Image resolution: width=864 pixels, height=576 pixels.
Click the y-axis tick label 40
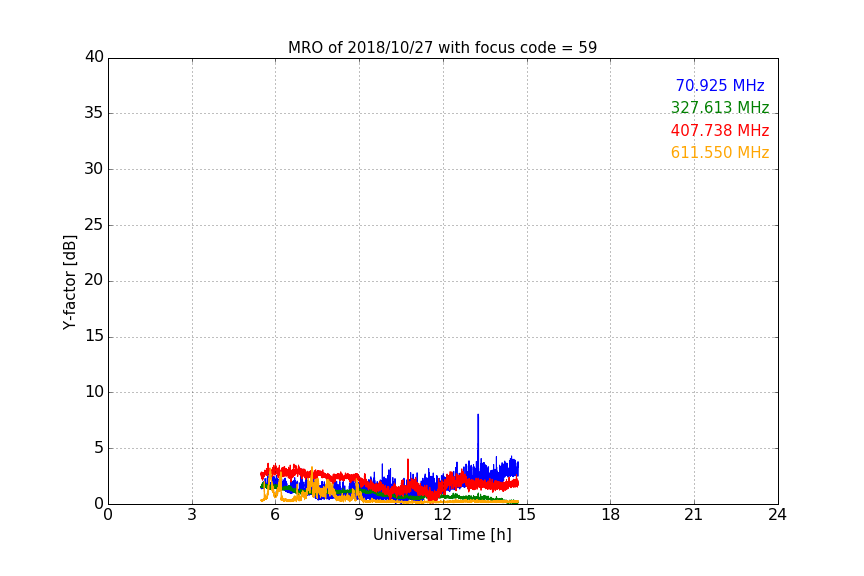click(x=94, y=57)
